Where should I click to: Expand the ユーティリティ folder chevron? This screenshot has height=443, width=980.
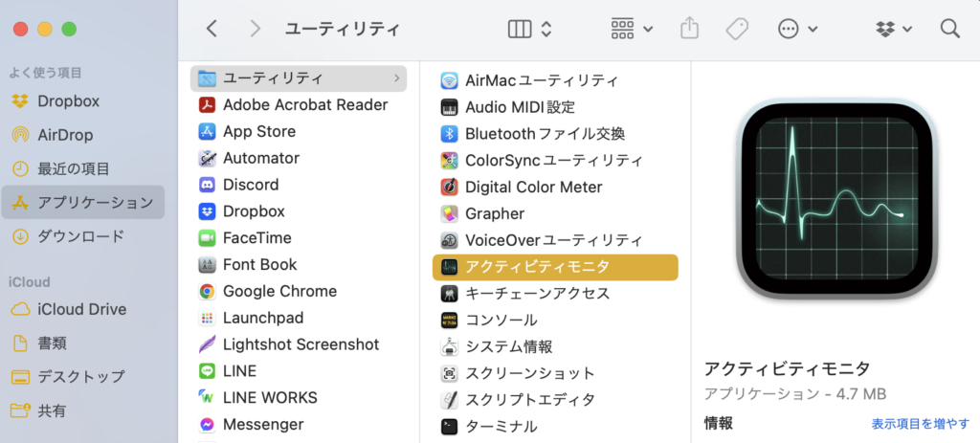(x=396, y=78)
